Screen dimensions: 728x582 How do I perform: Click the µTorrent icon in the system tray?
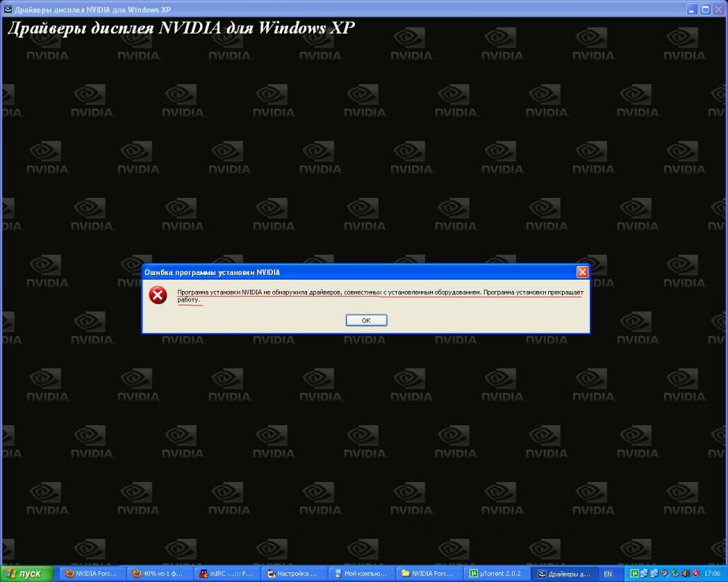click(x=634, y=574)
